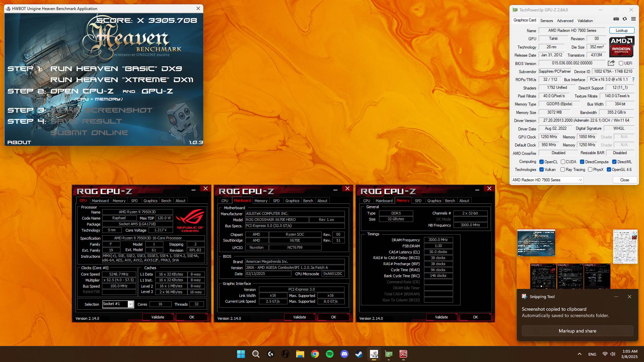This screenshot has height=362, width=644.
Task: Click the Lookup button in GPU-Z
Action: [622, 31]
